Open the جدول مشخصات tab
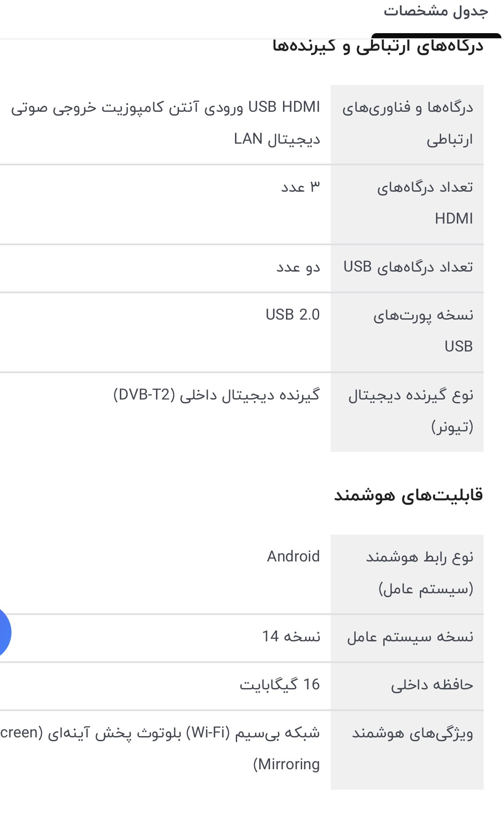This screenshot has width=504, height=819. pos(436,11)
